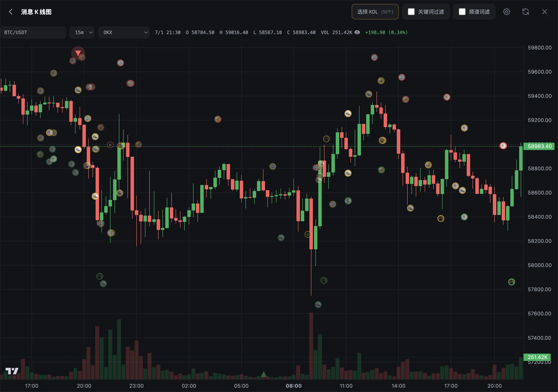Open the 15m interval dropdown
This screenshot has height=392, width=558.
[x=82, y=32]
